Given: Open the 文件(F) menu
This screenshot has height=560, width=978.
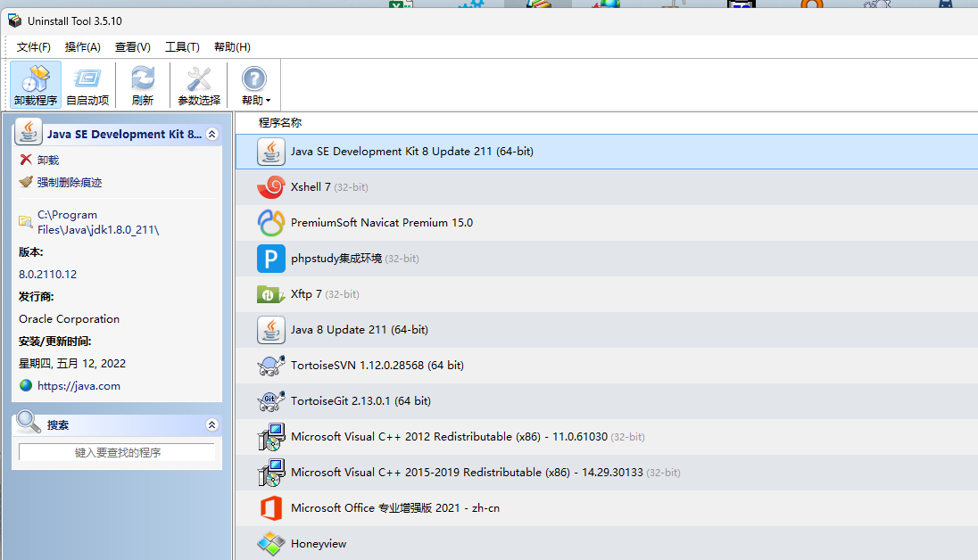Looking at the screenshot, I should (x=34, y=46).
